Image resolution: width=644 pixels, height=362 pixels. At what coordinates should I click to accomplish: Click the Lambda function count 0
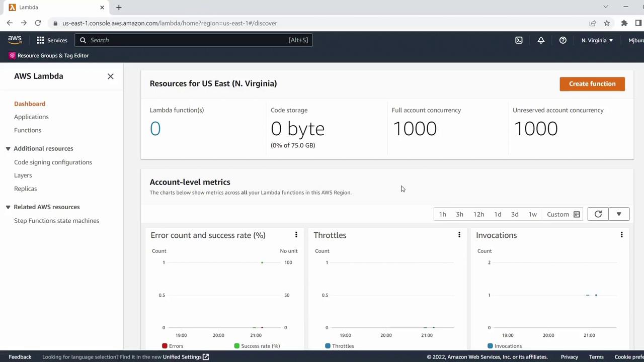(x=155, y=129)
